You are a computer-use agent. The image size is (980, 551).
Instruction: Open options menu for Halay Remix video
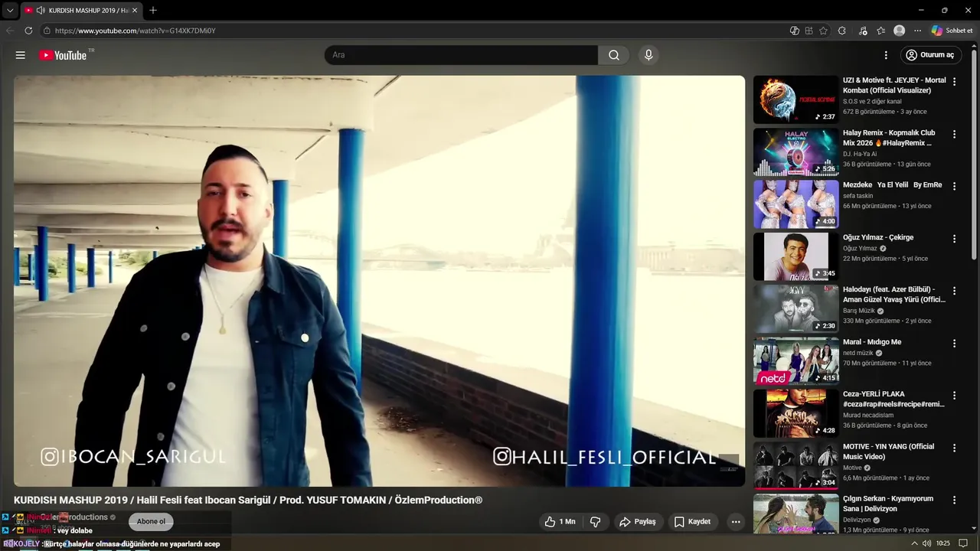pos(954,134)
